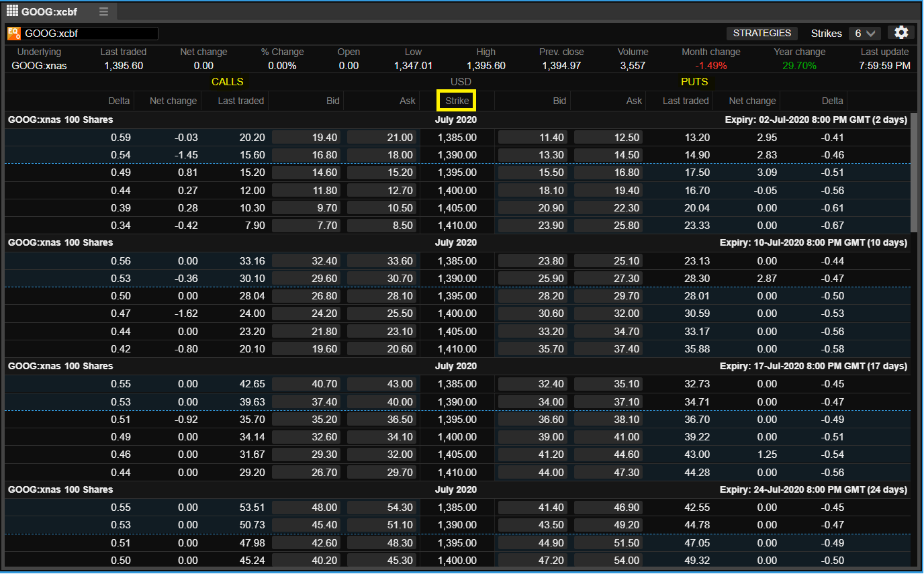
Task: Click put ask 25.80 in 02-Jul 1,410 row
Action: tap(608, 226)
